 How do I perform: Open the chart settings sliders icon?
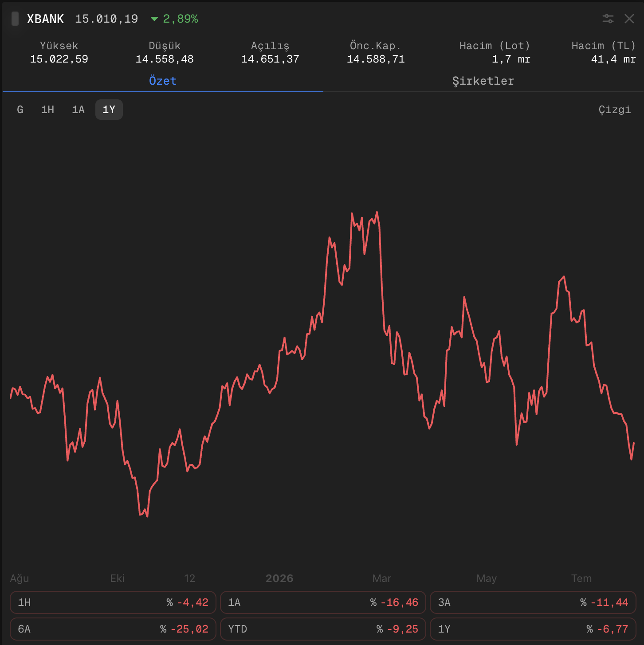click(x=608, y=19)
